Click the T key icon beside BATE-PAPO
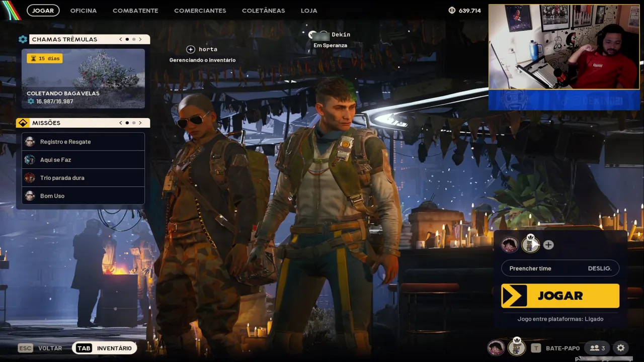Screen dimensions: 644x362 [536, 348]
